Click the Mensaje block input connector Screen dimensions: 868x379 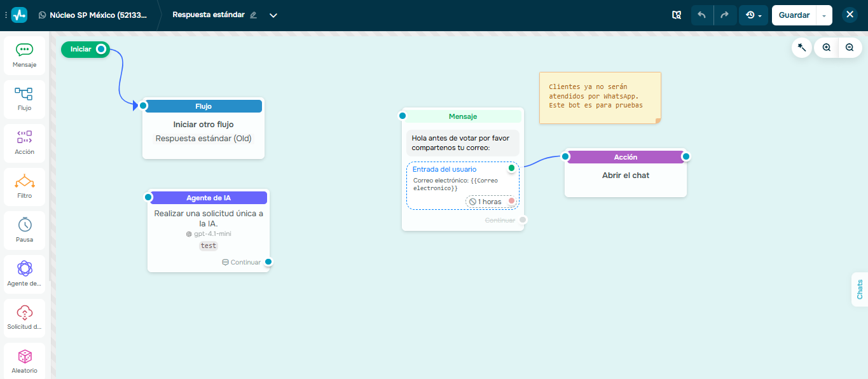coord(402,116)
